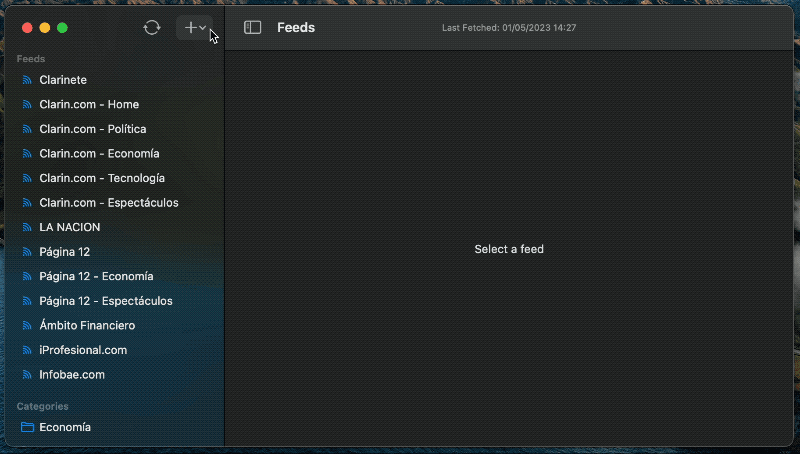Screen dimensions: 800x454
Task: Click the RSS icon beside Clarin.com - Home
Action: click(x=27, y=105)
